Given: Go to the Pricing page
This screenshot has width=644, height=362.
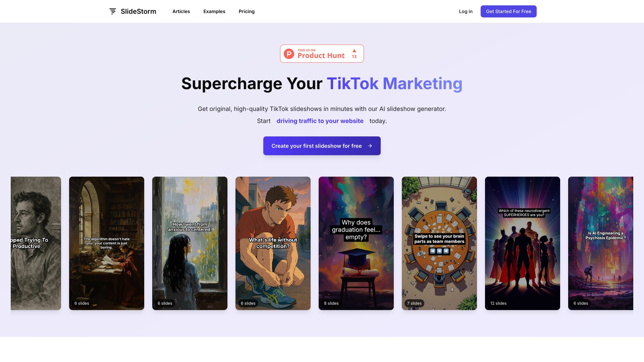Looking at the screenshot, I should coord(247,11).
